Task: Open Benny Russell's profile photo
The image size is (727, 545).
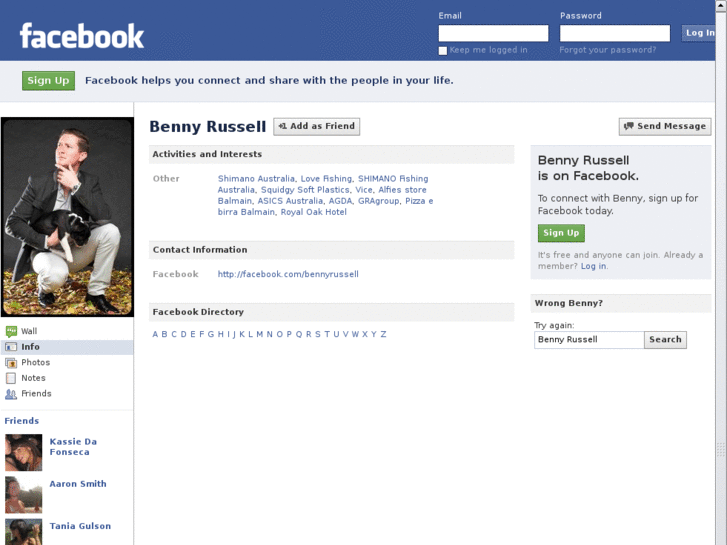Action: (x=67, y=217)
